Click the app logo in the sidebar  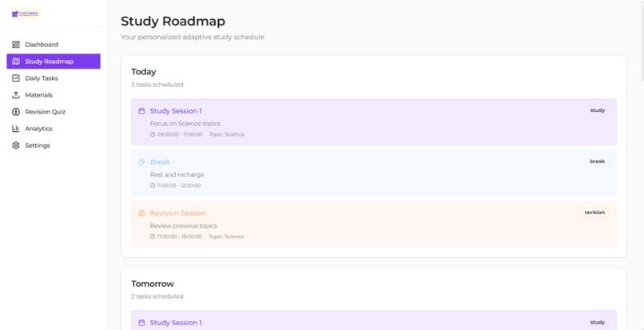pyautogui.click(x=26, y=14)
